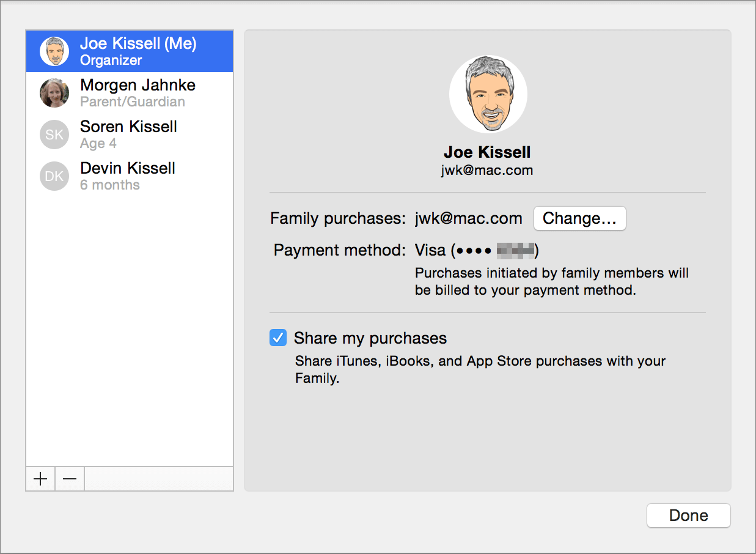Click Joe Kissell's avatar photo in the sidebar
Viewport: 756px width, 554px height.
click(54, 51)
